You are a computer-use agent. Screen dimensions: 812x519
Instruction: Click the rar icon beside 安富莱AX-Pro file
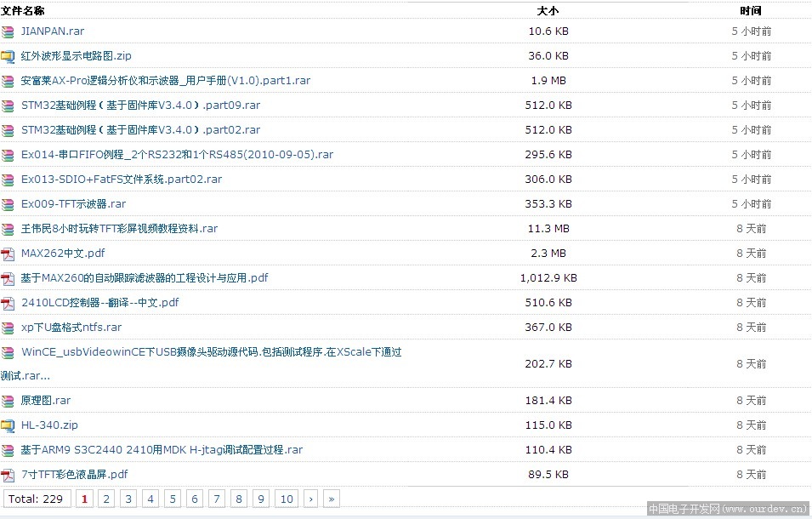[x=8, y=82]
